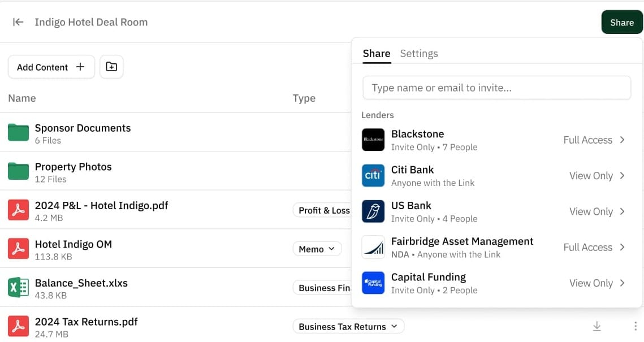The height and width of the screenshot is (342, 644).
Task: Expand Citi Bank View Only permissions
Action: click(x=597, y=175)
